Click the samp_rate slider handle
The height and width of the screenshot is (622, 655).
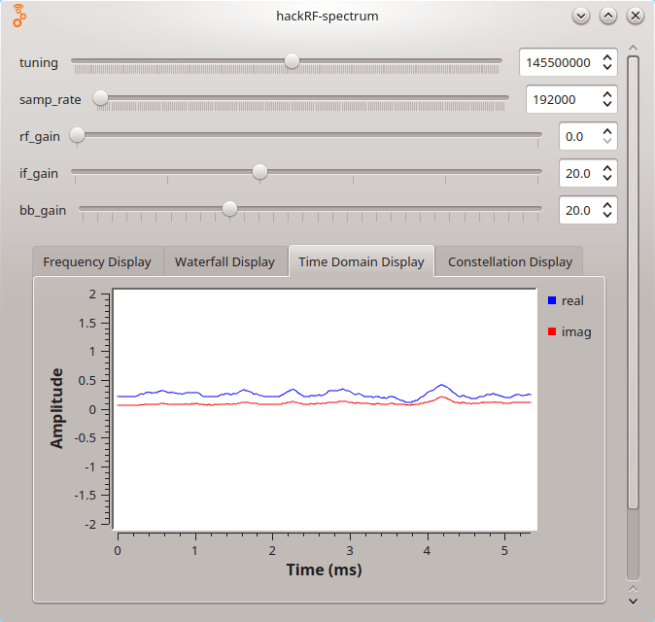click(101, 98)
